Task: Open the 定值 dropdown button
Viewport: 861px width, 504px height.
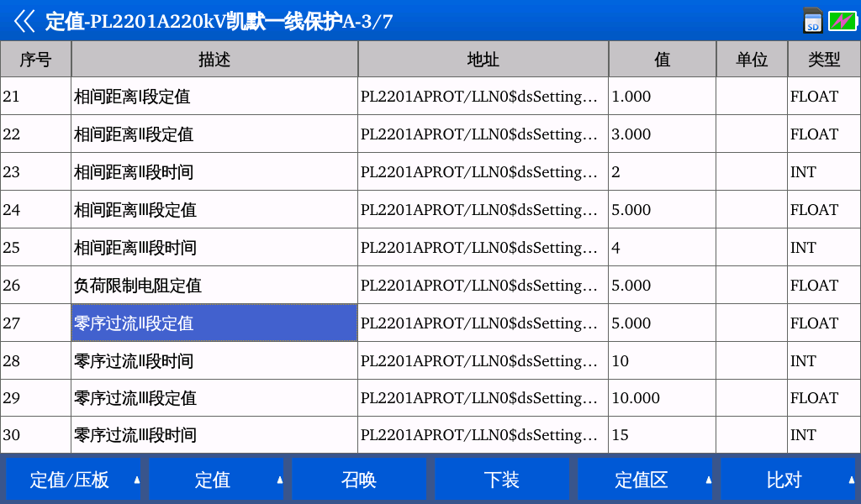Action: coord(216,480)
